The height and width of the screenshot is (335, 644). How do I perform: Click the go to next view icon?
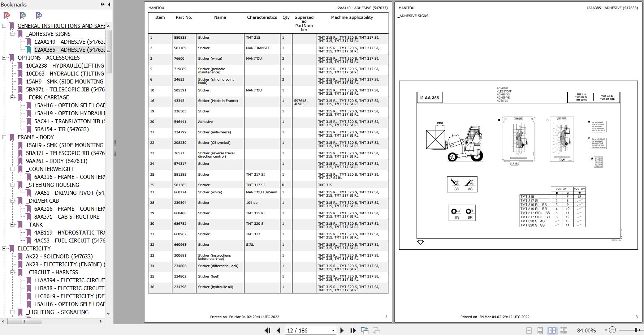376,330
